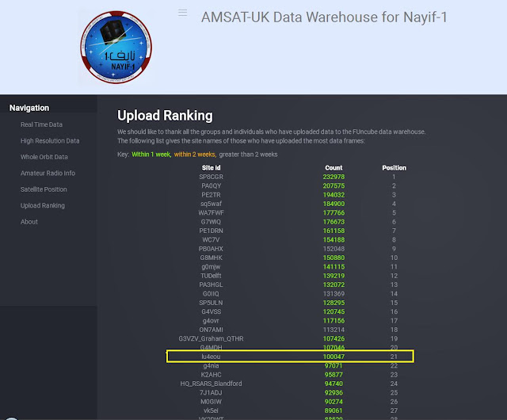This screenshot has height=420, width=507.
Task: Click count value 194032
Action: point(334,195)
